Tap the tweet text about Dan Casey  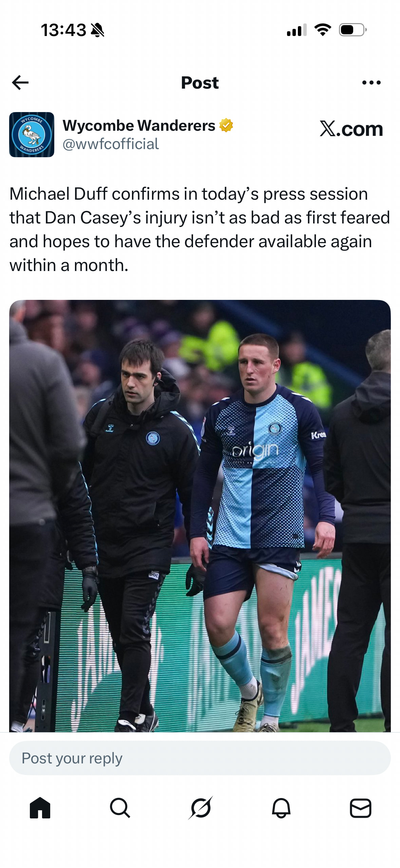[199, 230]
